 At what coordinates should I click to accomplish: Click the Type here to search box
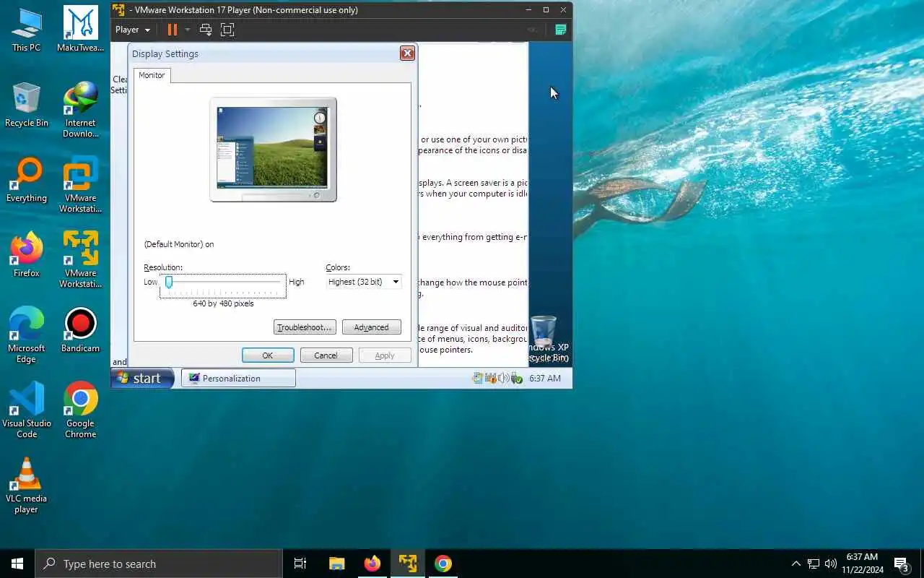(x=159, y=564)
